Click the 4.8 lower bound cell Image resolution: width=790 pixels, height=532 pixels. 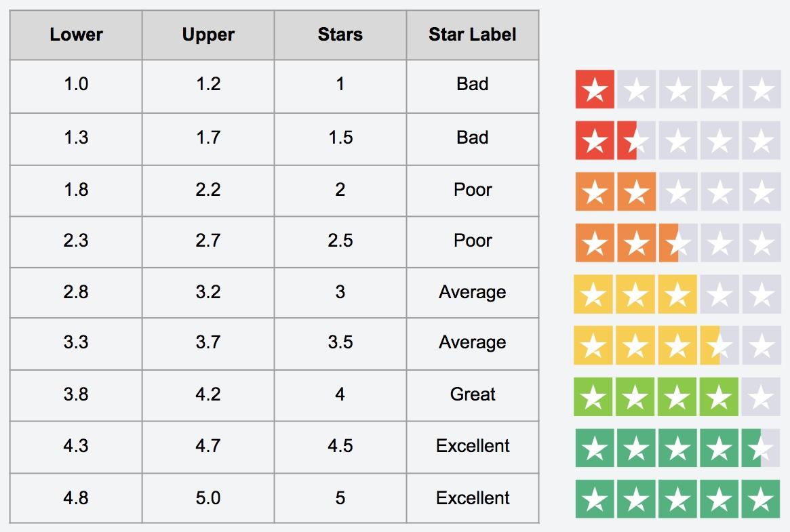pyautogui.click(x=76, y=498)
